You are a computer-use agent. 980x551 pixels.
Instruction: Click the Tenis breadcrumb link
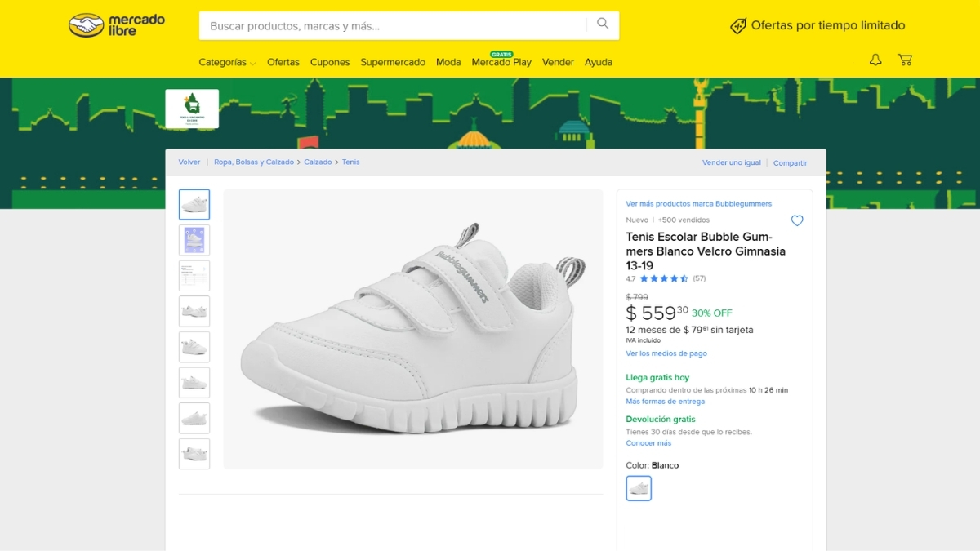pyautogui.click(x=350, y=162)
